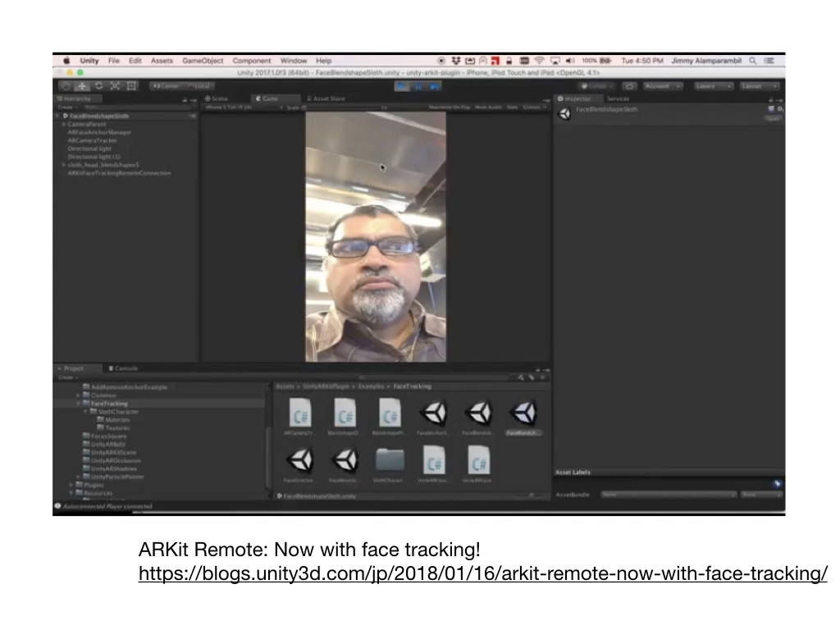840x630 pixels.
Task: Select ARKitFaceTrackingRemoteConnection in Hierarchy
Action: tap(120, 173)
